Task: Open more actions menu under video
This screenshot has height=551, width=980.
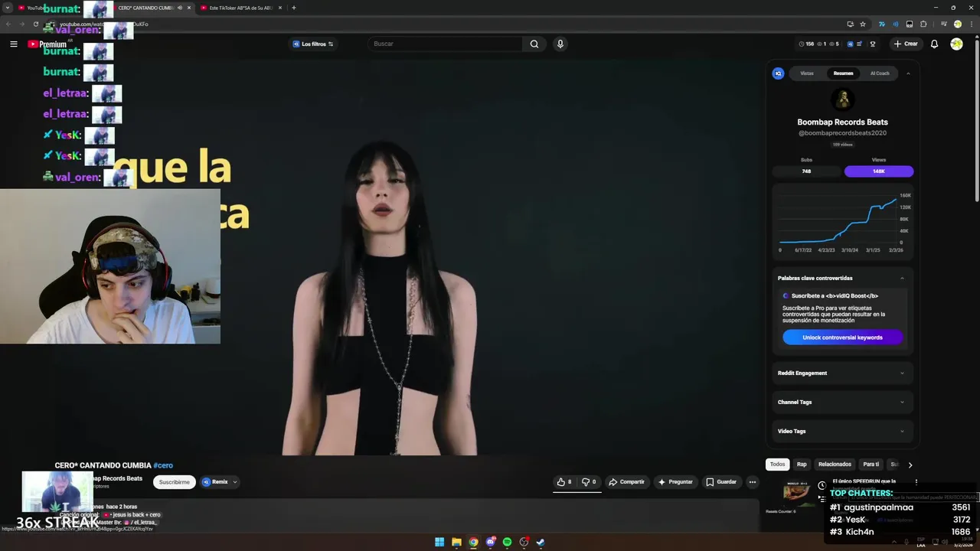Action: click(x=753, y=482)
